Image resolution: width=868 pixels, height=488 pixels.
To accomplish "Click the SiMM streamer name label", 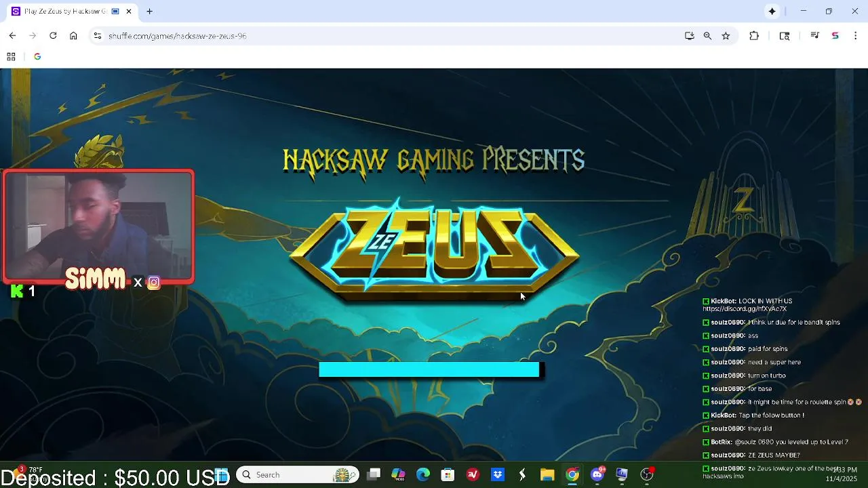I will [96, 279].
